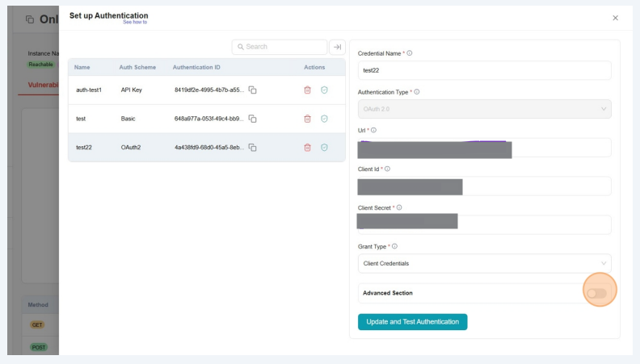Delete the auth-test1 credential
Viewport: 640px width, 364px height.
tap(307, 90)
